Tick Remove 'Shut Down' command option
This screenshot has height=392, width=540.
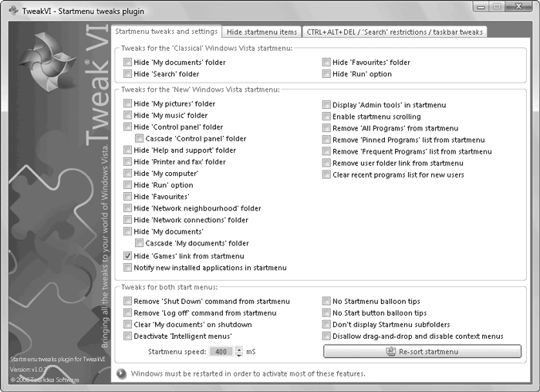[128, 302]
